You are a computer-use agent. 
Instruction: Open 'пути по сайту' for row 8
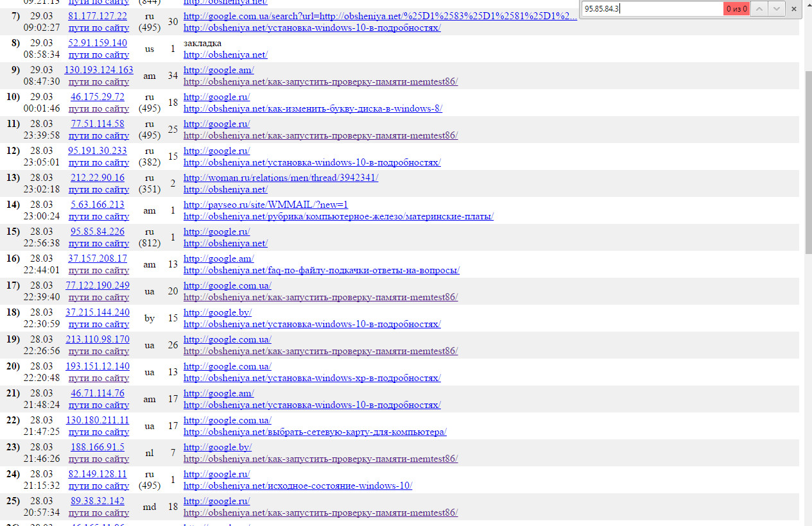point(99,55)
